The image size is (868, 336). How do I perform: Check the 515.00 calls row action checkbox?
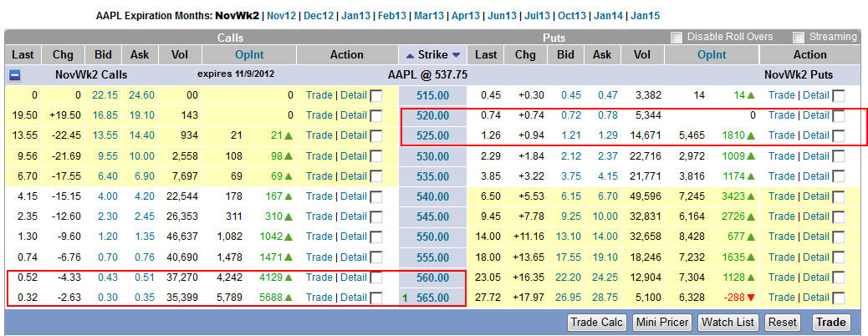pyautogui.click(x=376, y=95)
